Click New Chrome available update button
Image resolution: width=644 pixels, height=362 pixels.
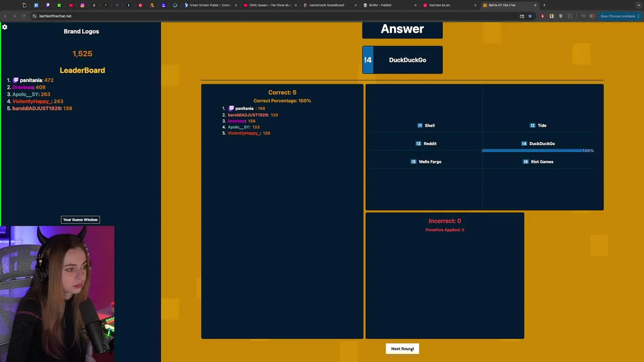(x=620, y=16)
